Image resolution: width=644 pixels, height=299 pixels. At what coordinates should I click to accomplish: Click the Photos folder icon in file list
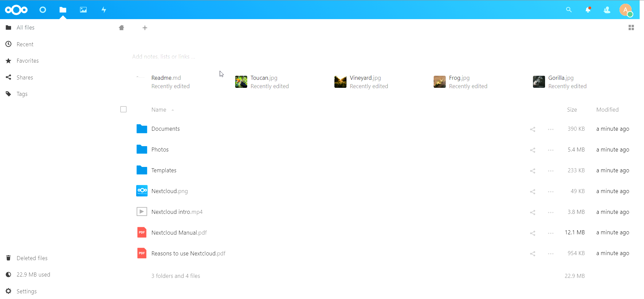pos(142,149)
